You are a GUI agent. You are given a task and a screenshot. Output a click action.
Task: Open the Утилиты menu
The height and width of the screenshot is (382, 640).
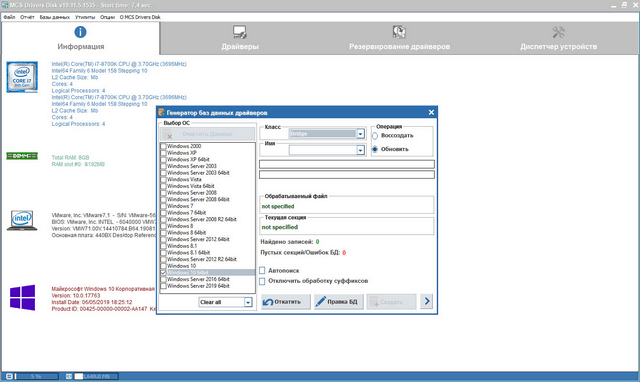[x=85, y=17]
